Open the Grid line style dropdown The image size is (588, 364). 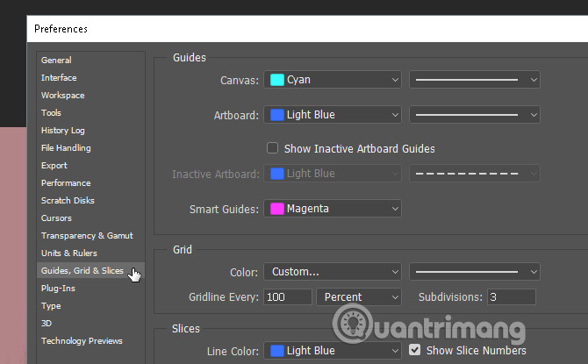[x=474, y=272]
